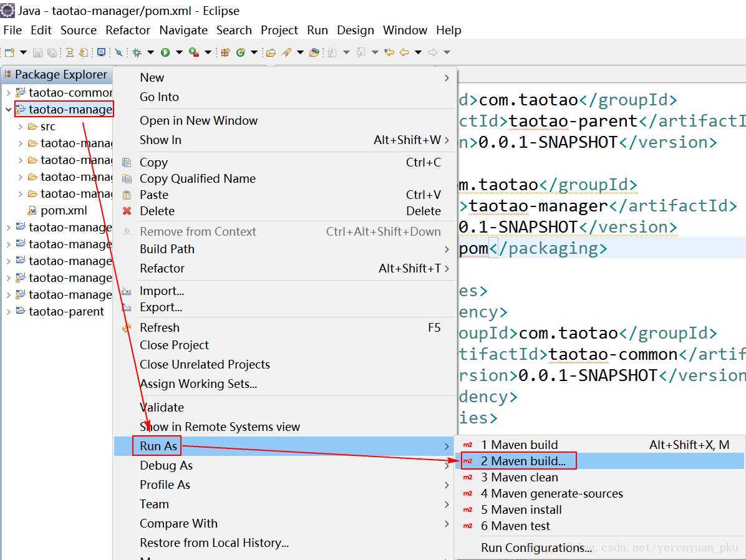Click the Next Annotation toolbar icon

(x=332, y=52)
